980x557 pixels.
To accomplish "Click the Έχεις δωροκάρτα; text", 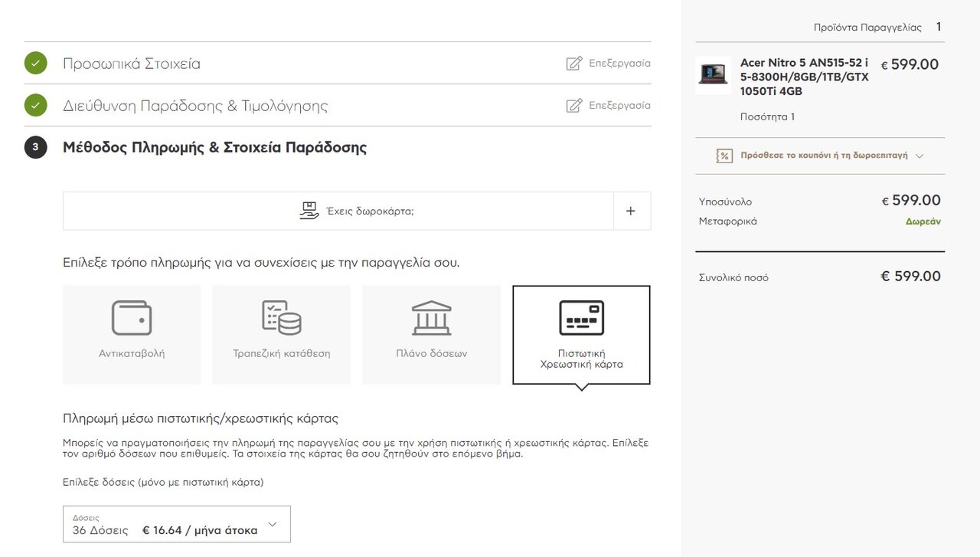I will pyautogui.click(x=370, y=211).
